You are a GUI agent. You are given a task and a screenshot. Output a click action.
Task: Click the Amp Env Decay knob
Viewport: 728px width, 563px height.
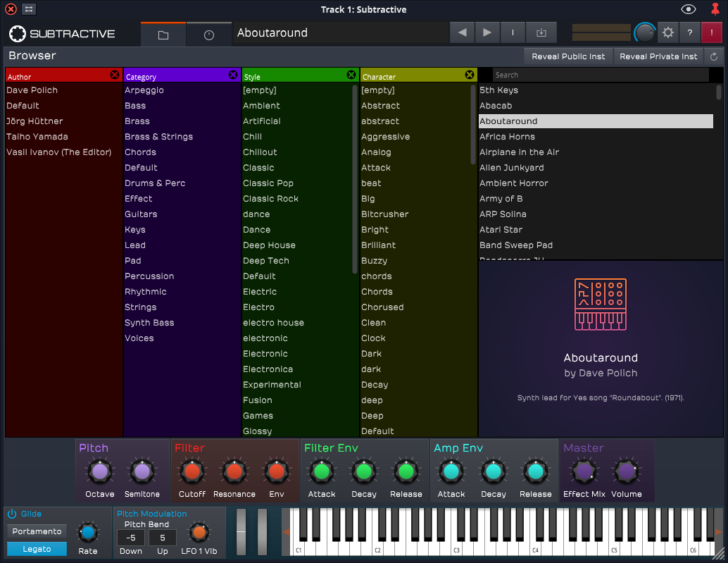coord(494,471)
